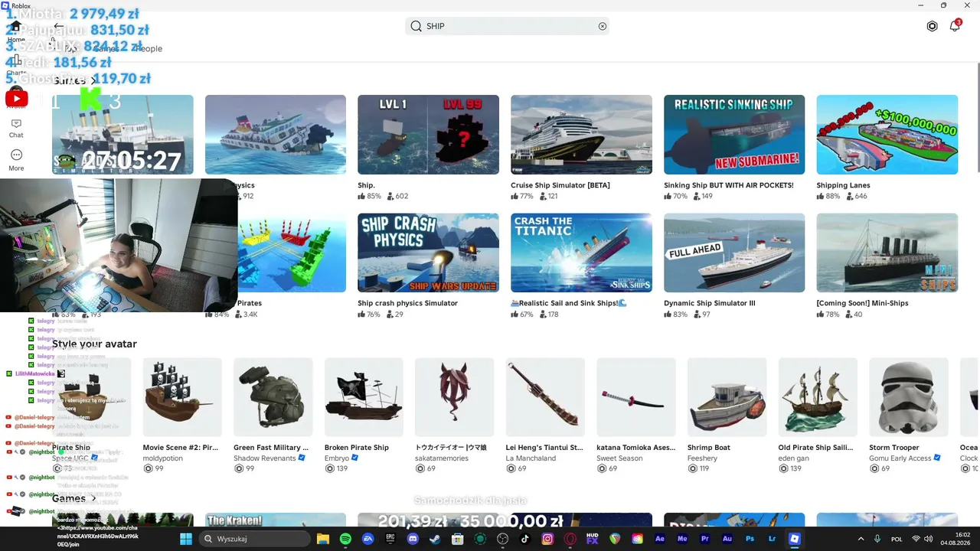Switch to Roblox app in taskbar

tap(795, 539)
